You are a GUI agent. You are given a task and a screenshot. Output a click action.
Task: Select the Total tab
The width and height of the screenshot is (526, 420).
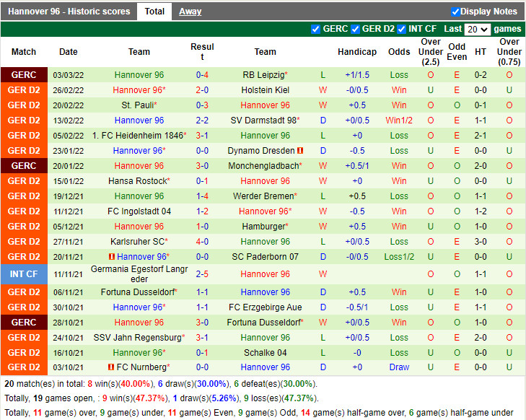[154, 12]
